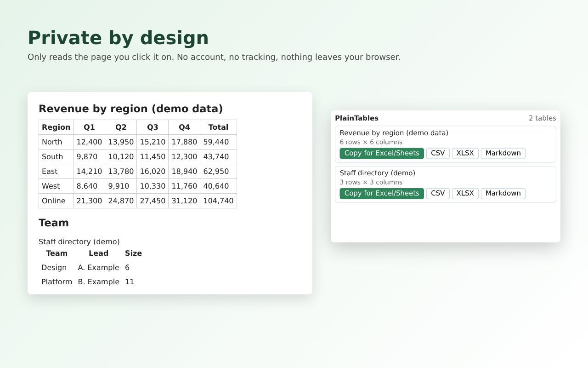Click the 'Q3' column header
Viewport: 588px width, 368px height.
(153, 127)
